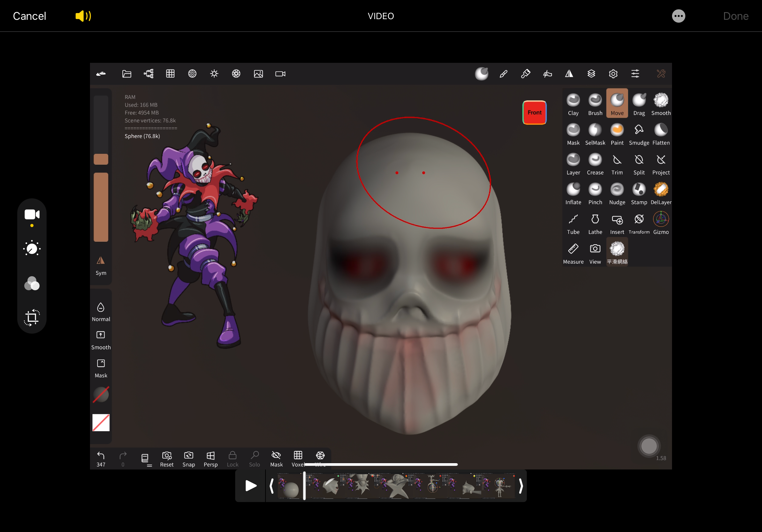Screen dimensions: 762x532
Task: Open the stroke pencil menu in top bar
Action: tap(504, 74)
